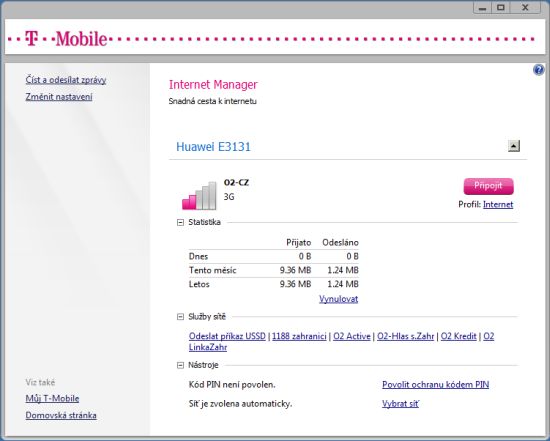Click the O2-CZ network name
This screenshot has height=441, width=550.
pos(236,182)
